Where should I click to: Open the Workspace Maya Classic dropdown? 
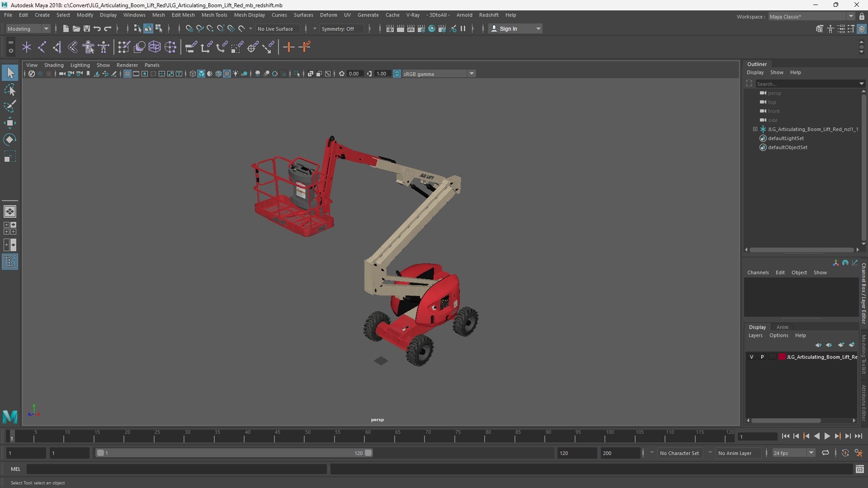[811, 17]
